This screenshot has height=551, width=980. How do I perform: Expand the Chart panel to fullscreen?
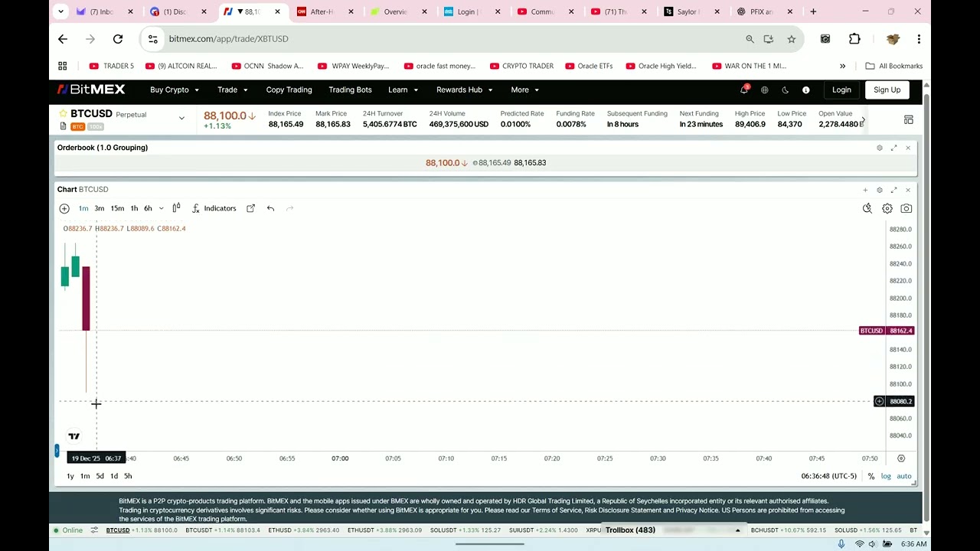click(893, 190)
